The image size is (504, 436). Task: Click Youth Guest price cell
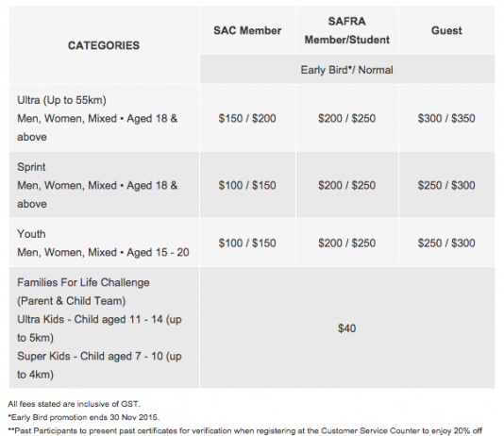point(446,243)
